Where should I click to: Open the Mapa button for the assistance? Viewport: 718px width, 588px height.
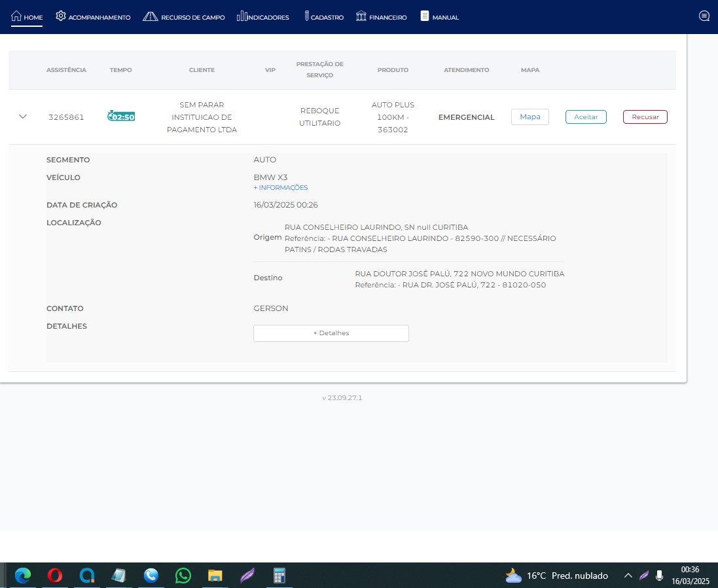[530, 117]
